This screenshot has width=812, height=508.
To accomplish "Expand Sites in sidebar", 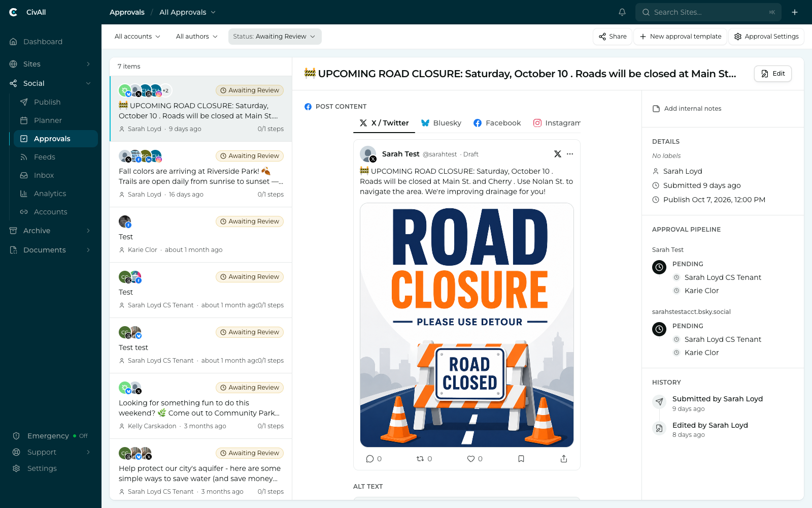I will [51, 64].
